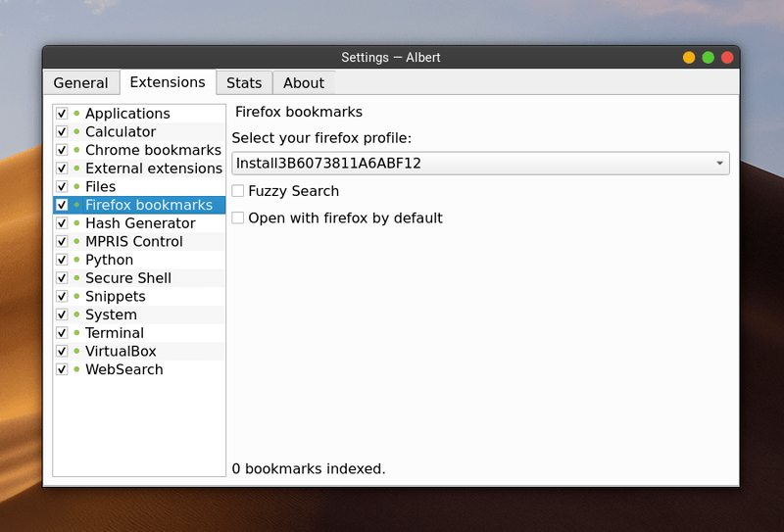784x532 pixels.
Task: Open WebSearch extension settings
Action: pyautogui.click(x=123, y=369)
